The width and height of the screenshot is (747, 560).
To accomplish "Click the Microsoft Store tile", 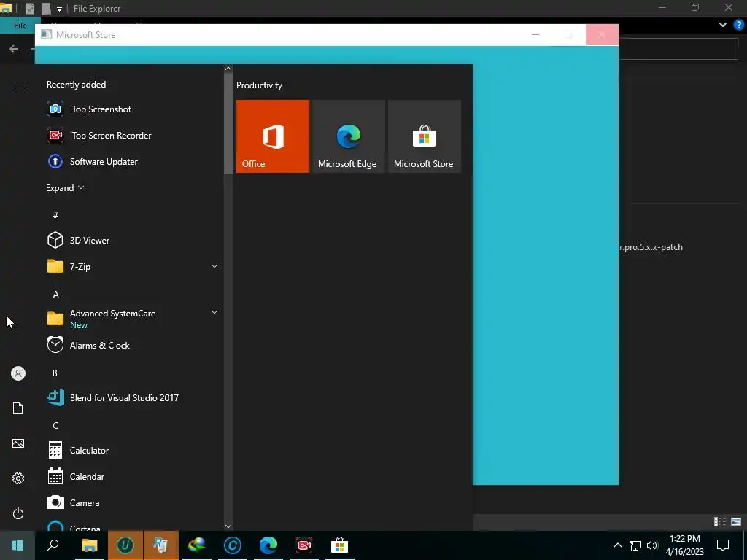I will coord(425,136).
